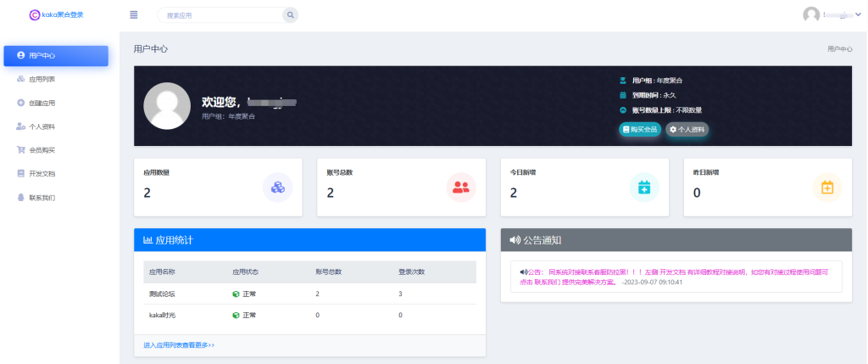
Task: Click the 个人资料 banner button
Action: coord(687,129)
